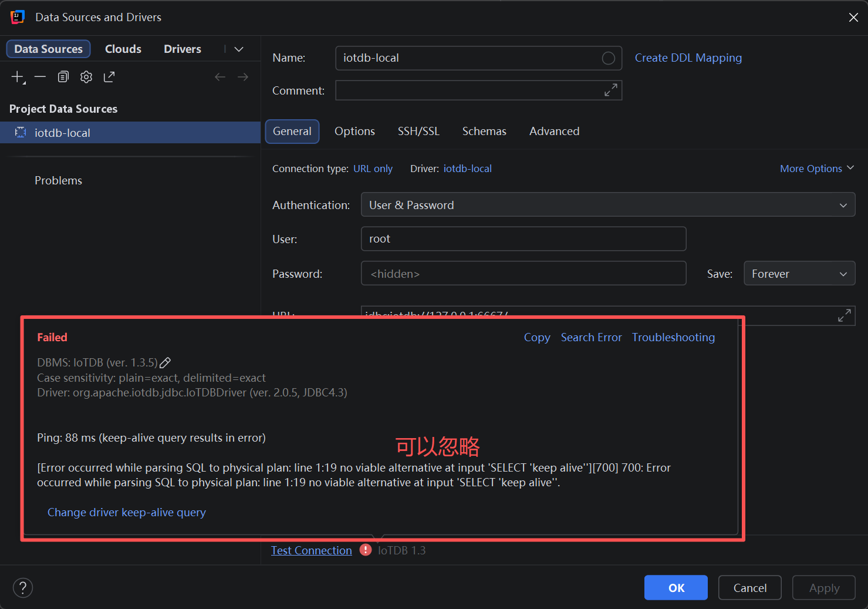Click Change driver keep-alive query link
This screenshot has height=609, width=868.
127,512
